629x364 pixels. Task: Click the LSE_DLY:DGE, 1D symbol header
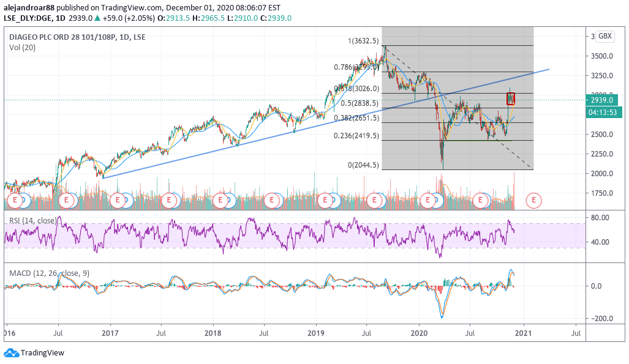[34, 18]
